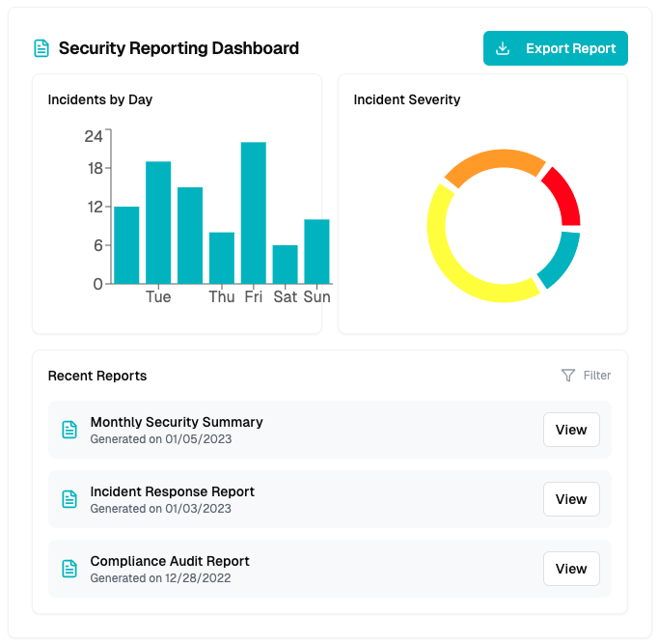Click the dashboard document icon beside the title
Image resolution: width=658 pixels, height=644 pixels.
(41, 48)
